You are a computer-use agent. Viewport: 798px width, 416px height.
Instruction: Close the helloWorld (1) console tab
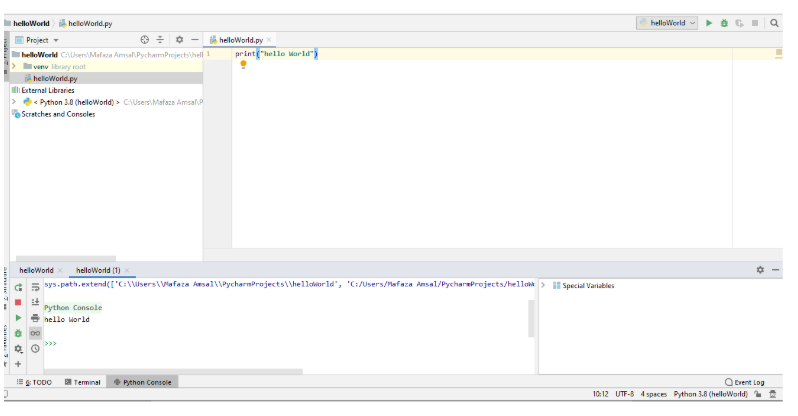click(127, 270)
